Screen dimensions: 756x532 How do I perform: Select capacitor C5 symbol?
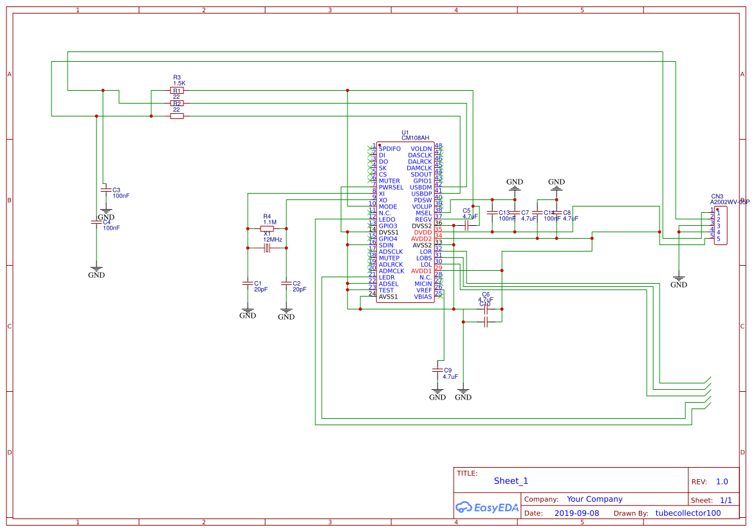(x=466, y=226)
